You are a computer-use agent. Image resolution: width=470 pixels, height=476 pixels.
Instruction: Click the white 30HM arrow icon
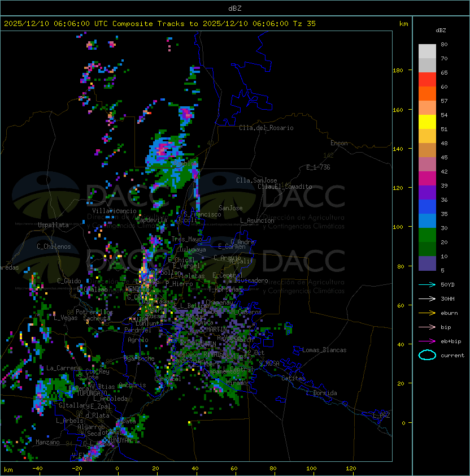coord(427,299)
